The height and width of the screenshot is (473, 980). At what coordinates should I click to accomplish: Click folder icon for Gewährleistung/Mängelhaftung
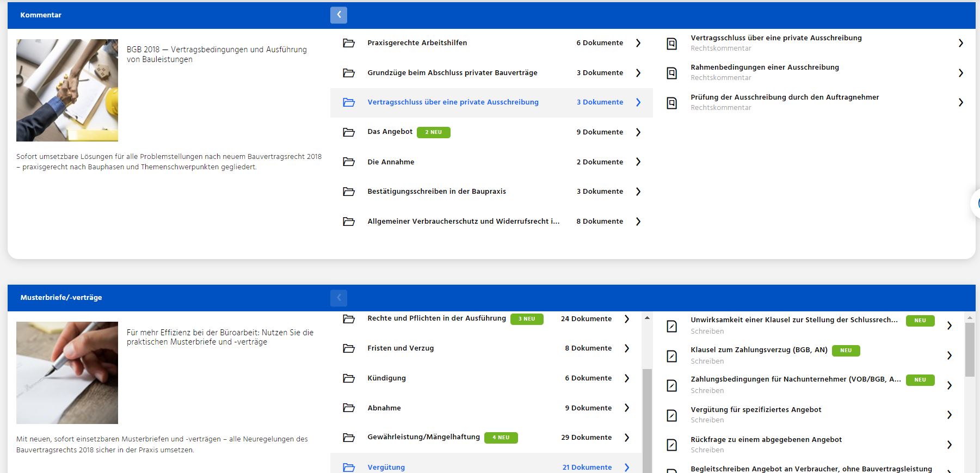point(349,438)
